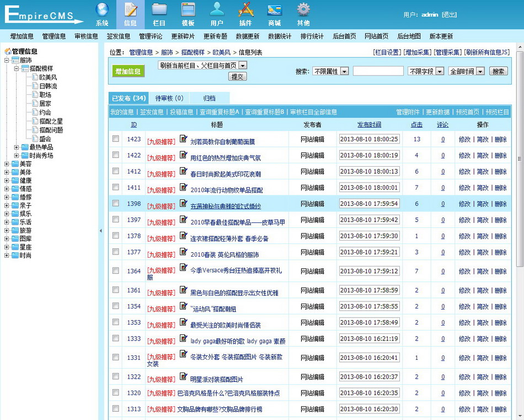The width and height of the screenshot is (524, 420).
Task: Select the checkbox for article 1331
Action: [x=116, y=358]
